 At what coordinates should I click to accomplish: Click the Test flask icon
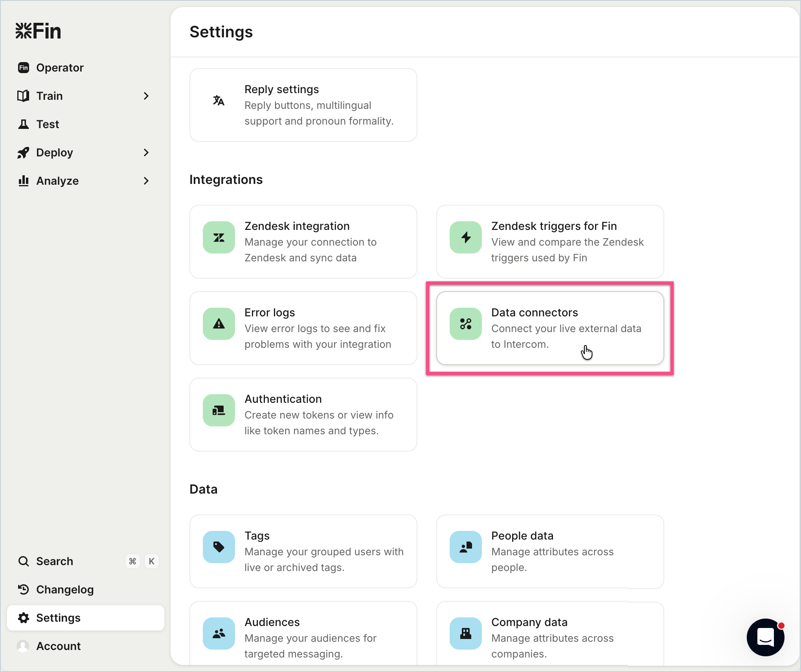pyautogui.click(x=24, y=124)
